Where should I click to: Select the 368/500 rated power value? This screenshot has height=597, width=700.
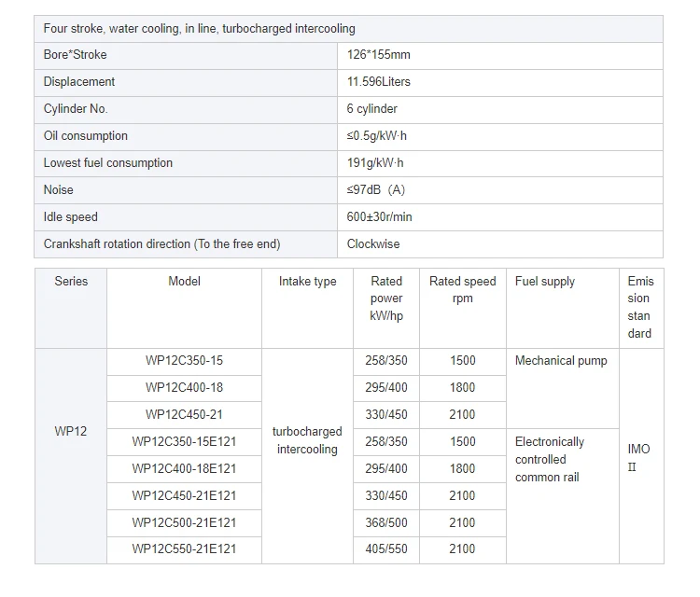pyautogui.click(x=386, y=523)
